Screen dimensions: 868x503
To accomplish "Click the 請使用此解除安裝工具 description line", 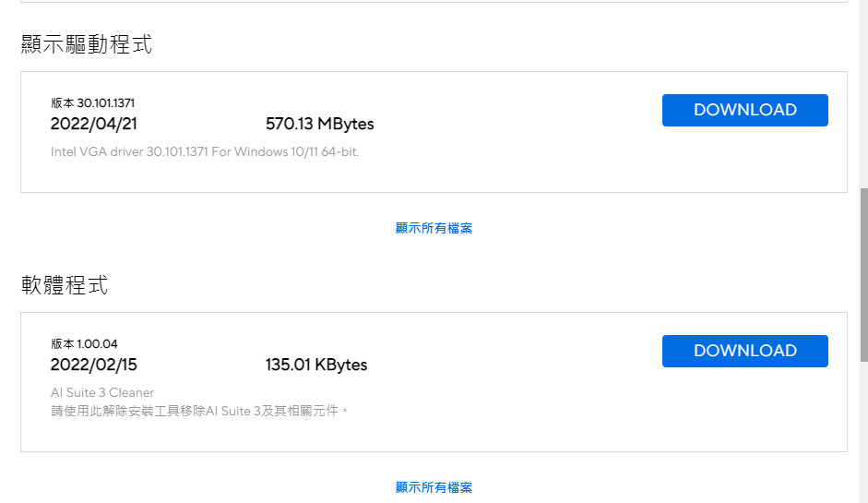I will (200, 410).
